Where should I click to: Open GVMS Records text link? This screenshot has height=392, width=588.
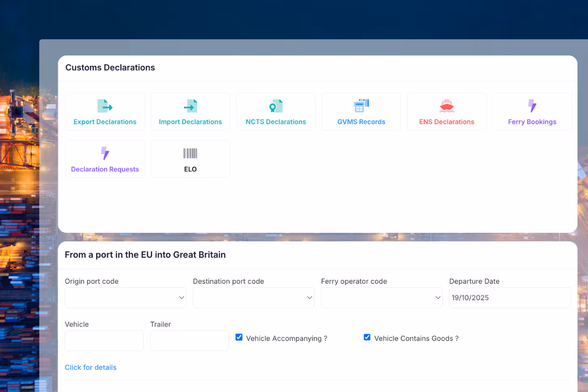point(361,122)
